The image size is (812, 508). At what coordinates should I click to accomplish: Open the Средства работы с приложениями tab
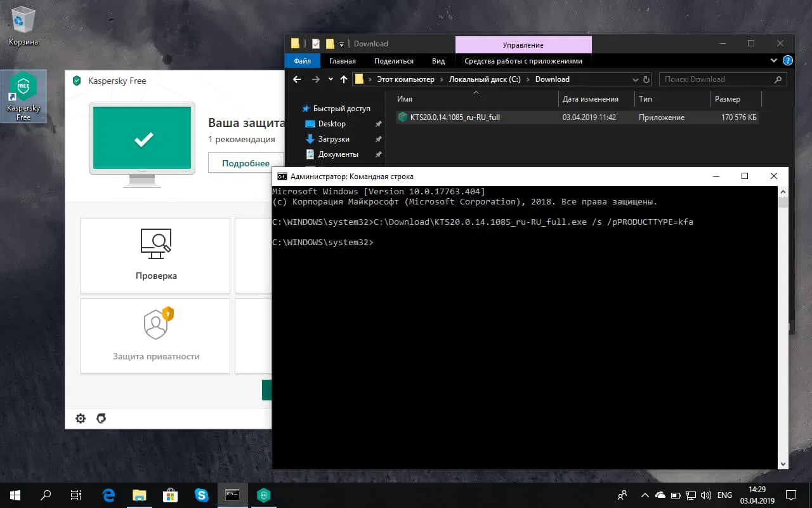pos(523,61)
